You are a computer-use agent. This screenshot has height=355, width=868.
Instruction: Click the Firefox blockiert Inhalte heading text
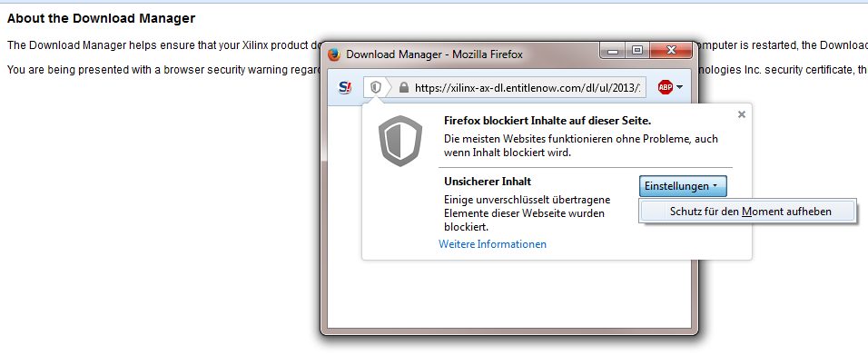tap(547, 121)
